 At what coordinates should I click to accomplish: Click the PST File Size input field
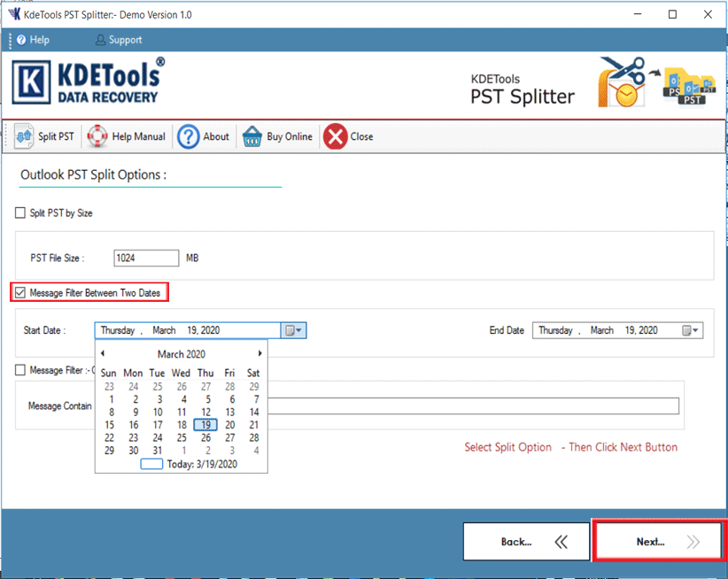pyautogui.click(x=146, y=258)
